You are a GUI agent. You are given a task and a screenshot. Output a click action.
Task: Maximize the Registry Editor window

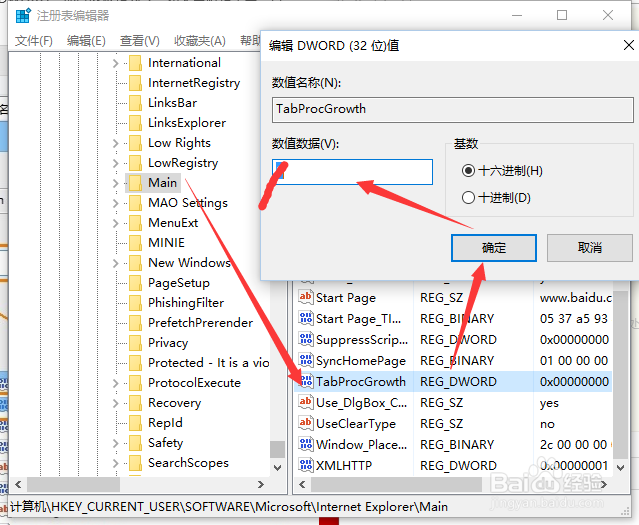[x=562, y=15]
